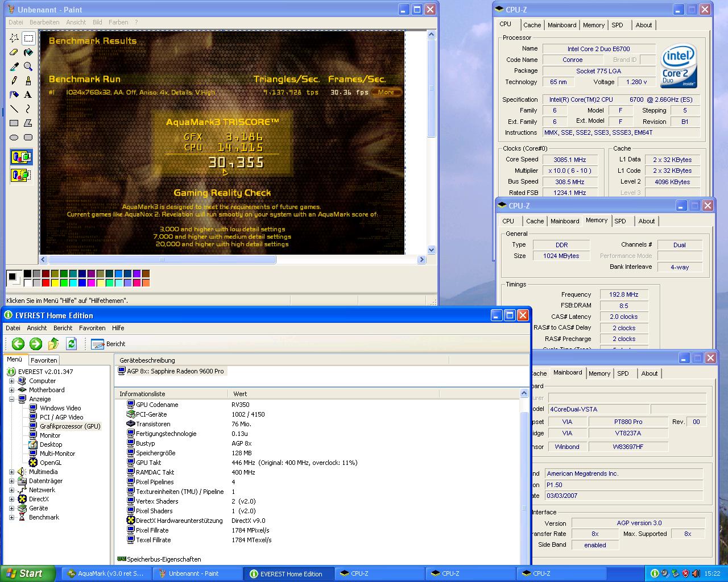Choose the Brush tool in Paint
This screenshot has height=582, width=728.
(x=28, y=81)
